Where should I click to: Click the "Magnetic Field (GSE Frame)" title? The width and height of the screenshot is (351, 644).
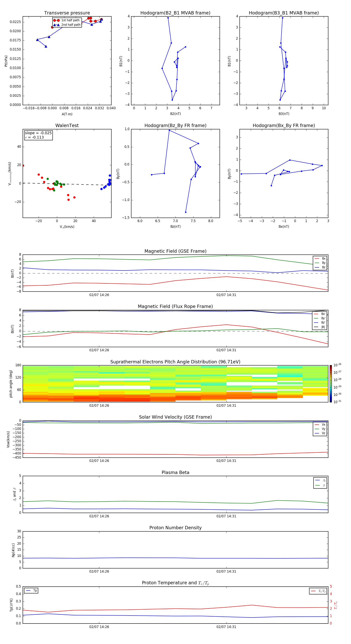click(x=175, y=251)
